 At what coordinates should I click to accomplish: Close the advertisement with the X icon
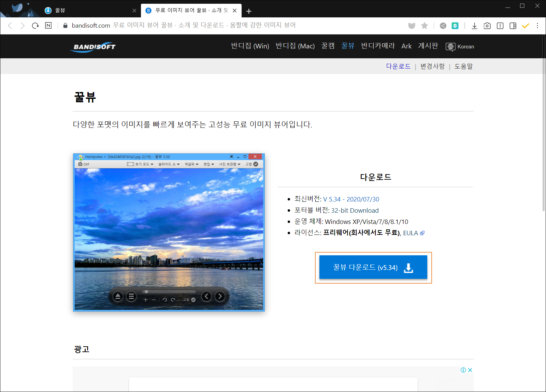(470, 370)
